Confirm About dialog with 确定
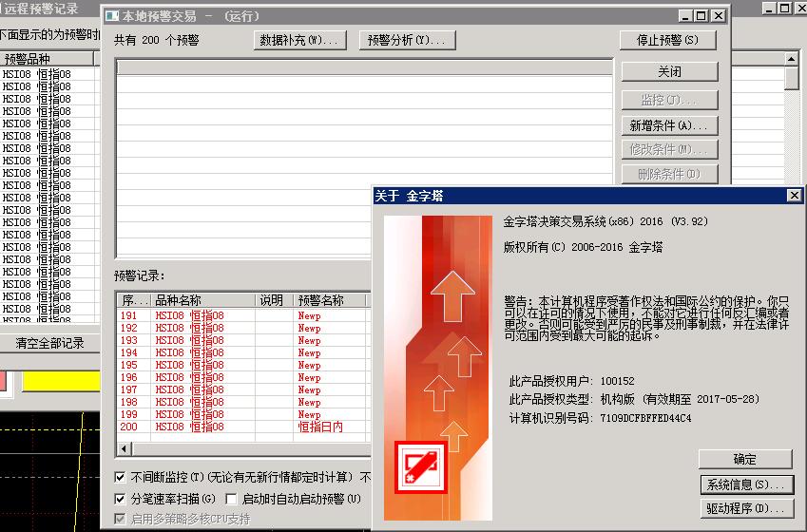Image resolution: width=807 pixels, height=532 pixels. click(744, 459)
